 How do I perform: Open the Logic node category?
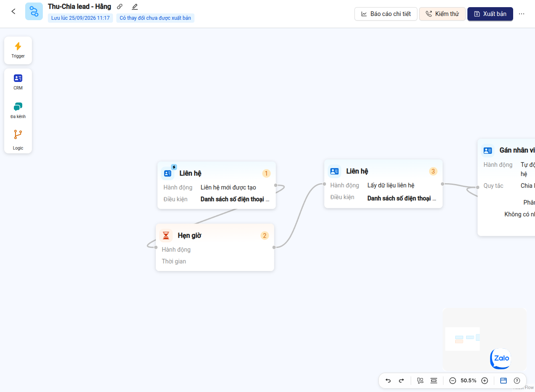[x=18, y=140]
